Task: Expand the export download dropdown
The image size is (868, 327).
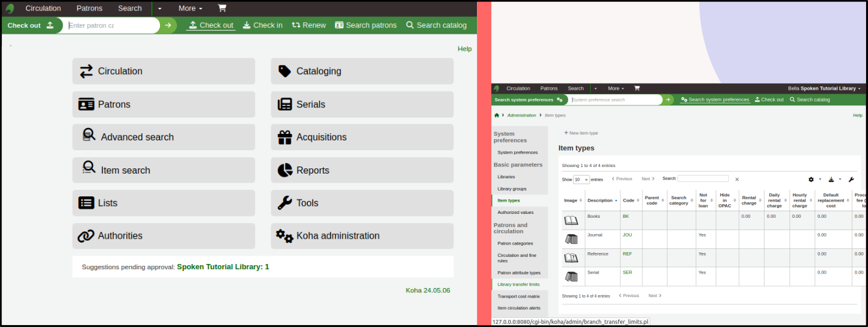Action: 834,179
